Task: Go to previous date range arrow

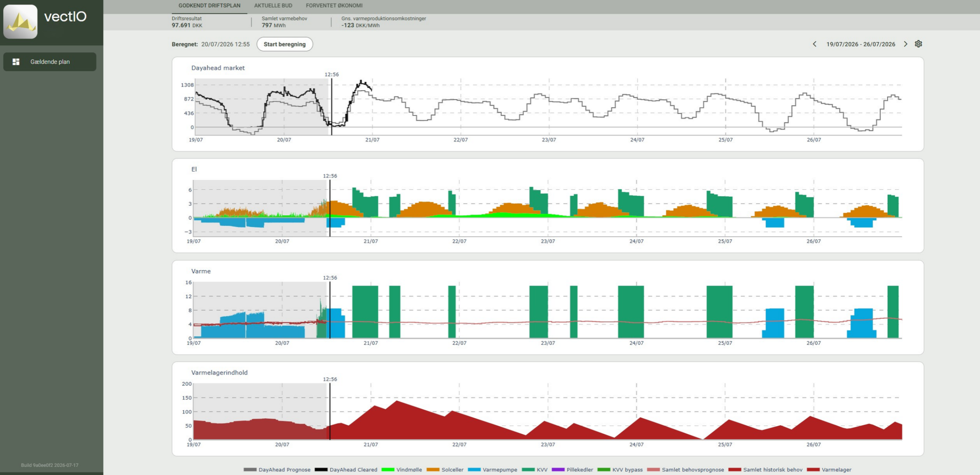Action: (814, 44)
